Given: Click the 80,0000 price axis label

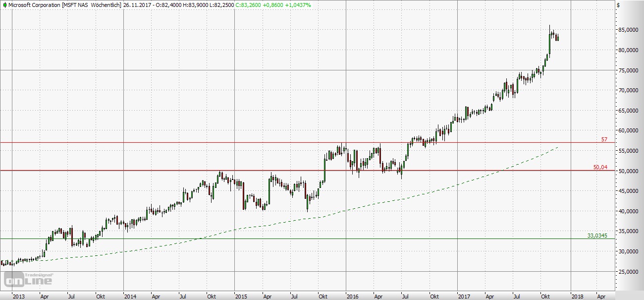Looking at the screenshot, I should tap(628, 50).
